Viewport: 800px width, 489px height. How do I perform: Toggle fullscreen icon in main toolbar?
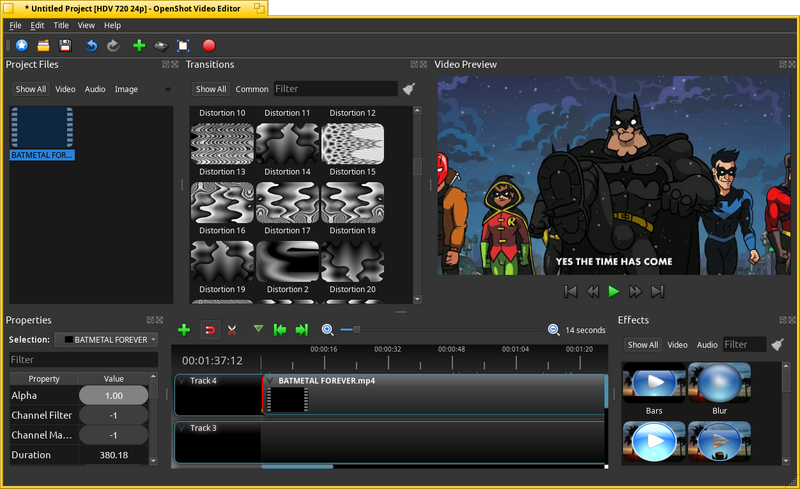coord(183,45)
